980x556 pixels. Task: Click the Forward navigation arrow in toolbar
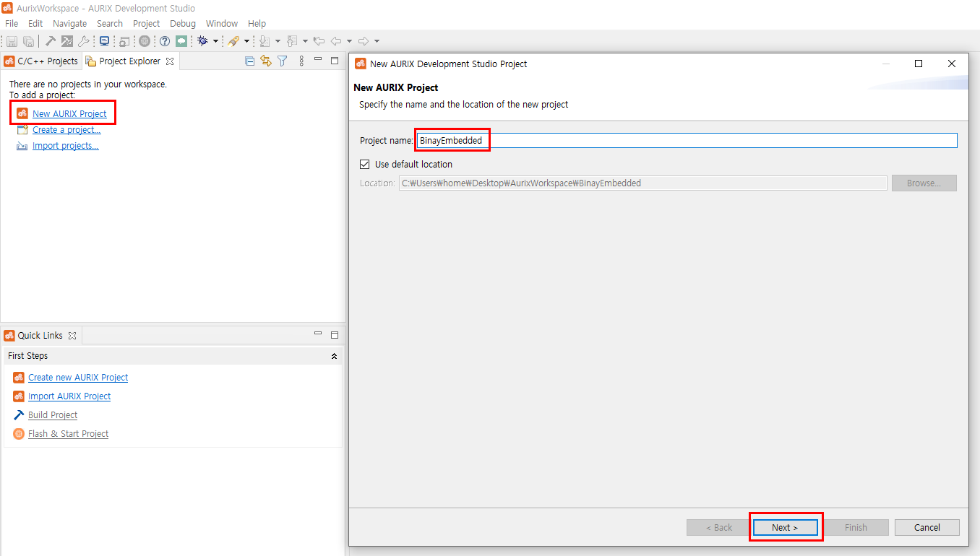pyautogui.click(x=364, y=41)
